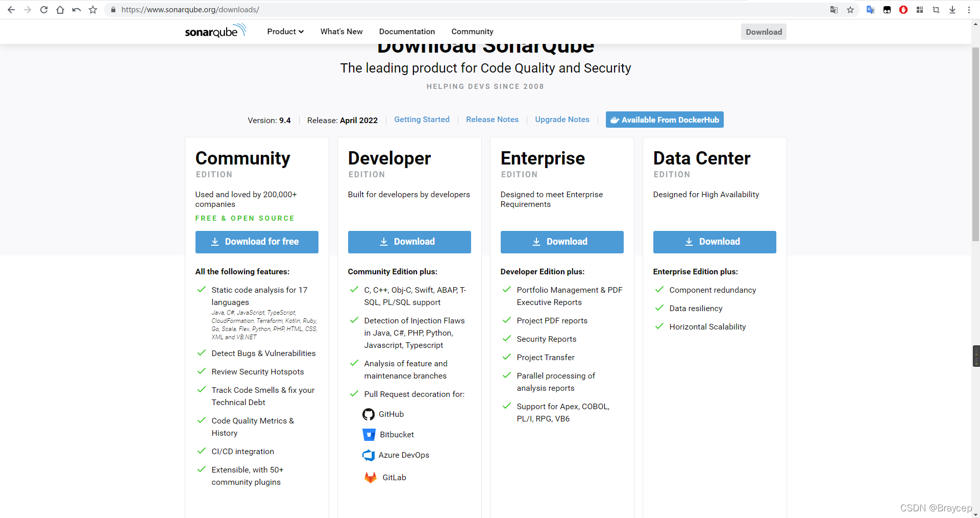Click 'Security Reports' feature text
This screenshot has width=980, height=518.
coord(546,339)
